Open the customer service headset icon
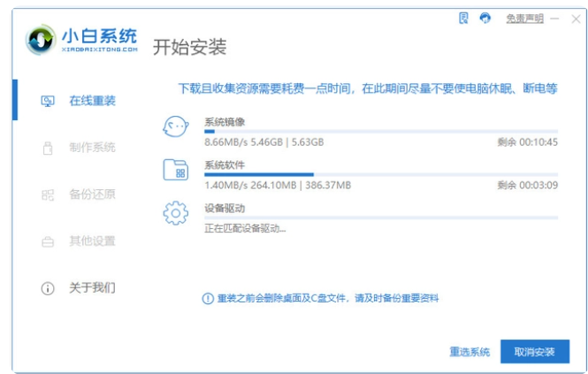The image size is (588, 374). [x=485, y=18]
